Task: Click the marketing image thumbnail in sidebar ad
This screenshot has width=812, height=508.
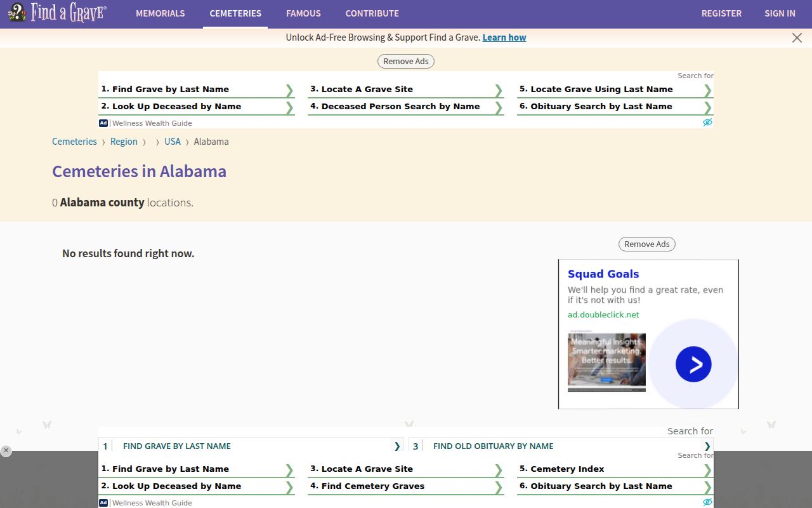Action: tap(606, 363)
